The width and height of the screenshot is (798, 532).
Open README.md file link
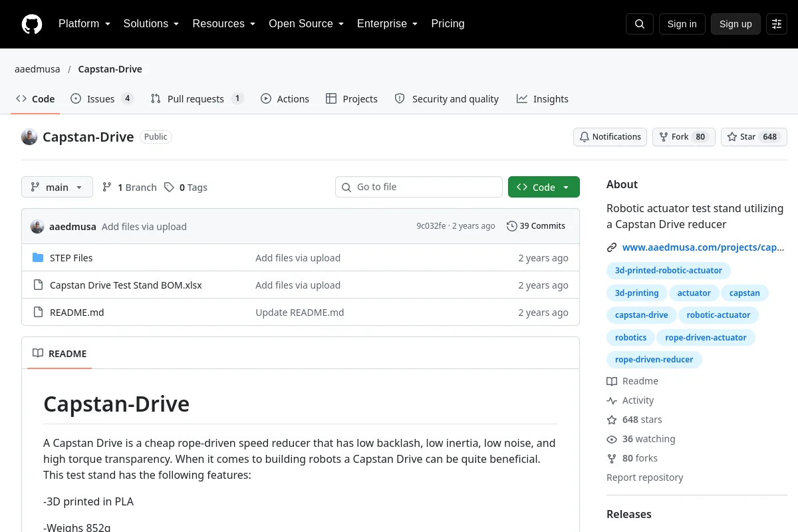[x=77, y=313]
